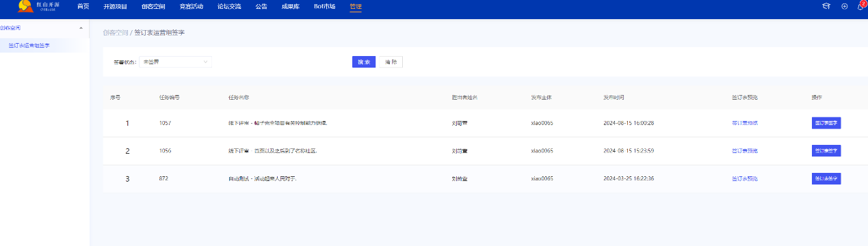Click the 清除 button

391,61
